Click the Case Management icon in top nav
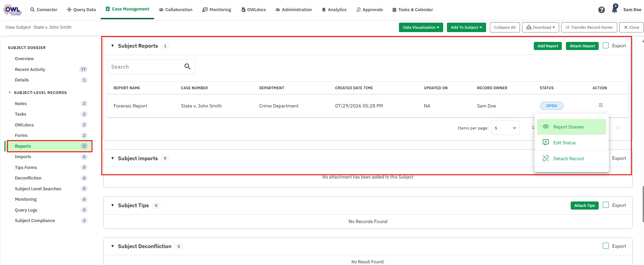Viewport: 644px width, 265px height. (x=108, y=9)
